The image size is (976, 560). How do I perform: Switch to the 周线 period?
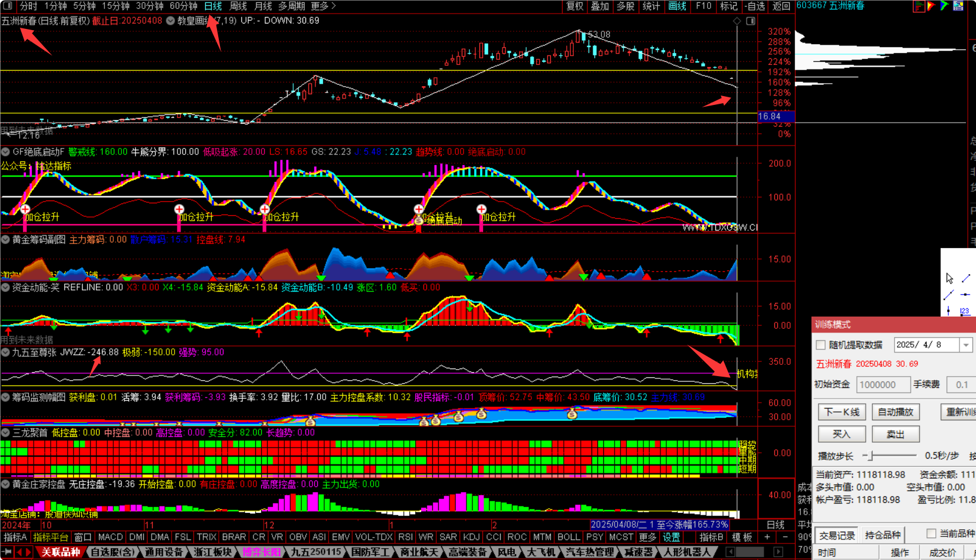click(238, 6)
